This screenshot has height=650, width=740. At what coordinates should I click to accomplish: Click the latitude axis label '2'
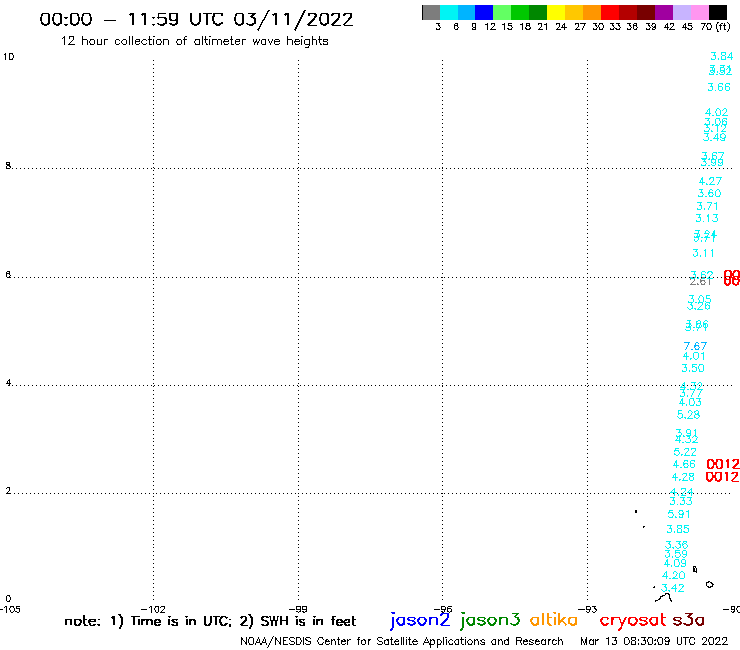click(8, 491)
